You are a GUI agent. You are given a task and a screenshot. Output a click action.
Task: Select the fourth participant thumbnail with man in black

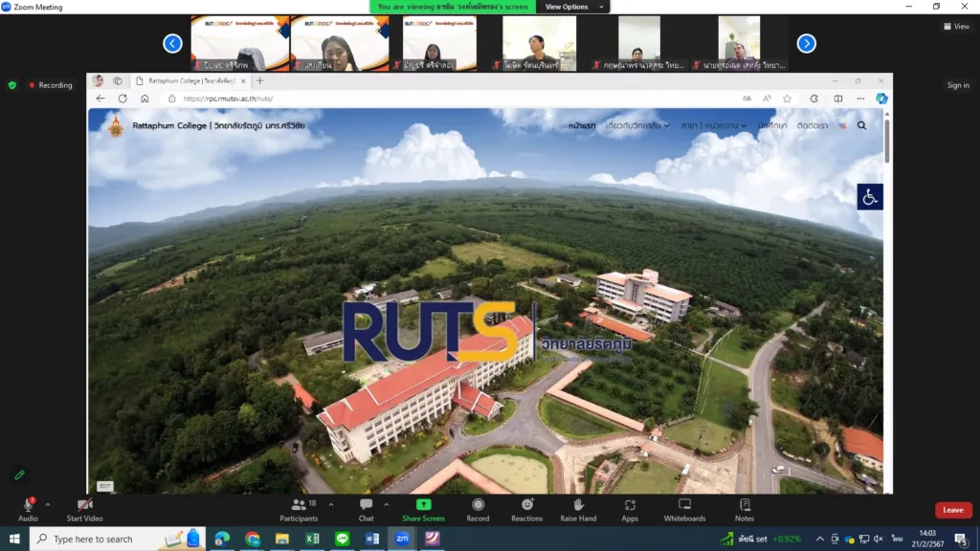click(x=539, y=43)
